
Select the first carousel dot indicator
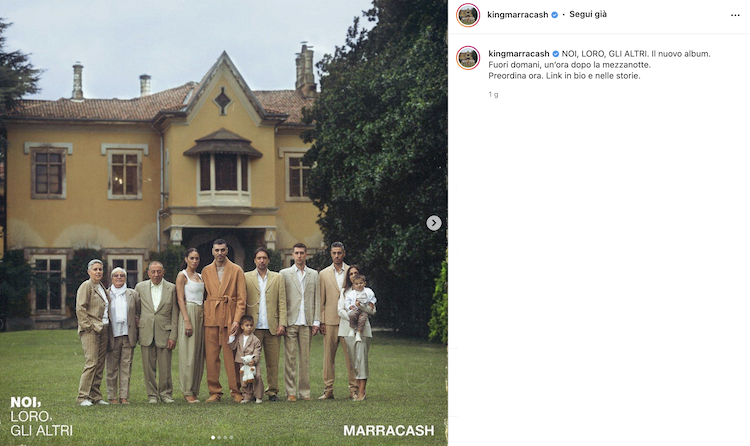(x=213, y=437)
